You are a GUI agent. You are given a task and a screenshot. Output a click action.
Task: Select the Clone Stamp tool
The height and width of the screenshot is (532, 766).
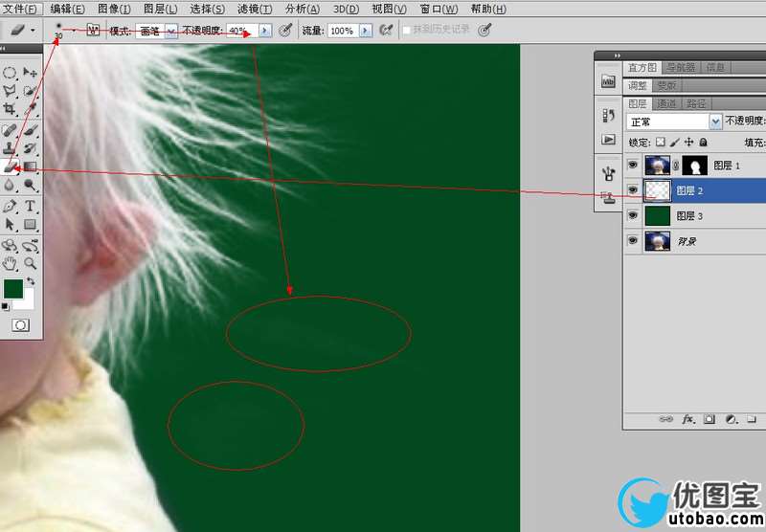tap(10, 148)
